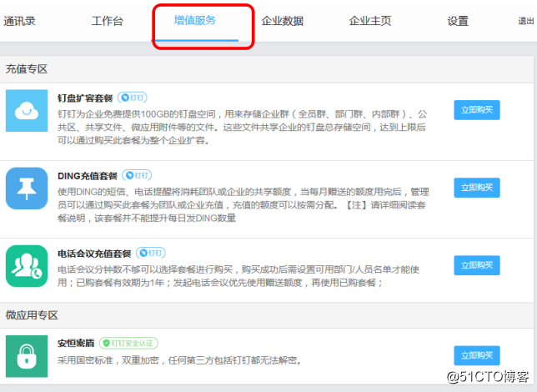Click 立即购买 for 安恒密盾
The height and width of the screenshot is (392, 537).
coord(477,355)
